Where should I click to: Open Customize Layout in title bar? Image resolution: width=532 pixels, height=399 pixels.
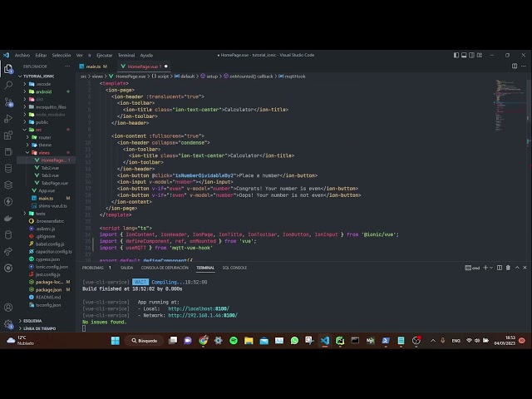(x=480, y=55)
